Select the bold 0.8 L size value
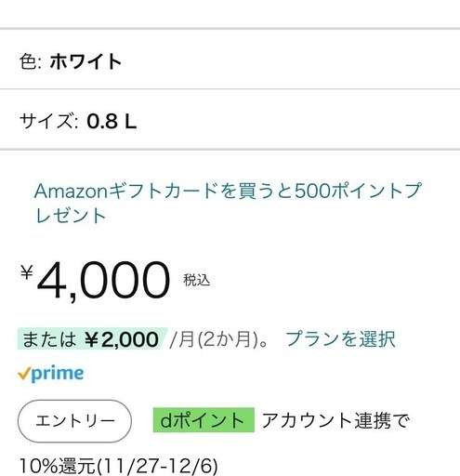The width and height of the screenshot is (460, 476). pos(112,122)
